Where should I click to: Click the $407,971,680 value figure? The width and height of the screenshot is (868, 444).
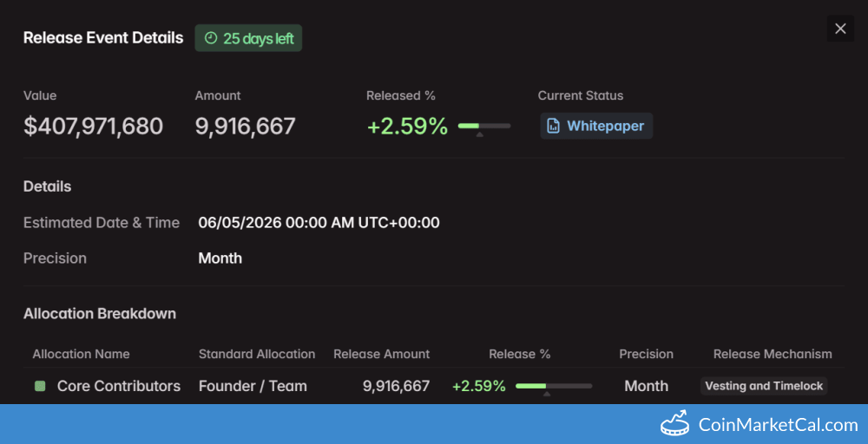[x=93, y=127]
